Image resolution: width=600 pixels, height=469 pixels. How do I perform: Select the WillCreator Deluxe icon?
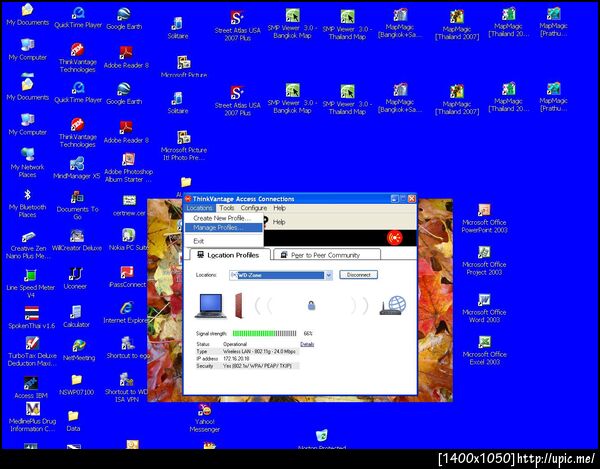(x=77, y=240)
